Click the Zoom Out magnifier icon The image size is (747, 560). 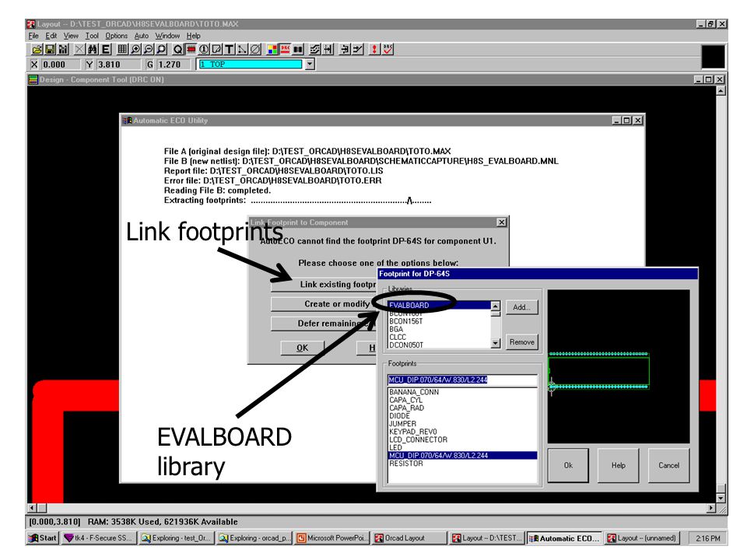coord(148,50)
